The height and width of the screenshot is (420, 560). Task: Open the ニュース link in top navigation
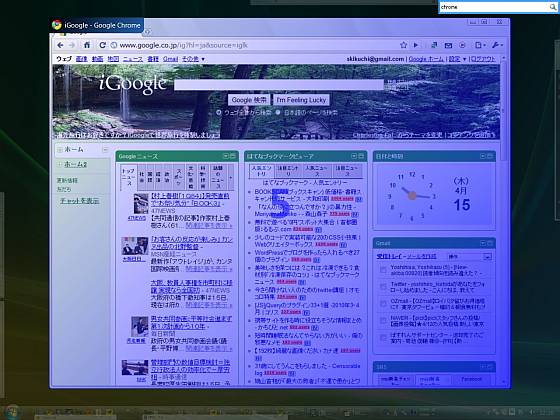coord(133,59)
